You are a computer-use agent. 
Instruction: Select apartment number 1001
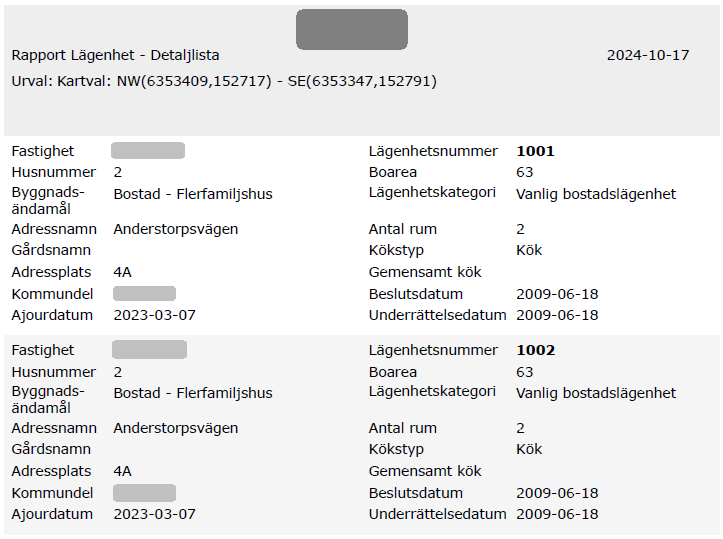point(535,151)
